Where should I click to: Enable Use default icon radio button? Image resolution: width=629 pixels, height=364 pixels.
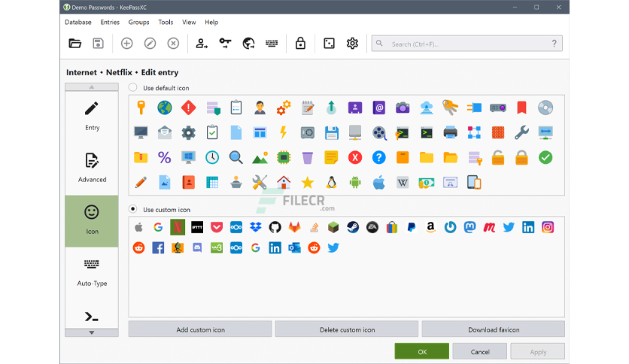pyautogui.click(x=132, y=87)
